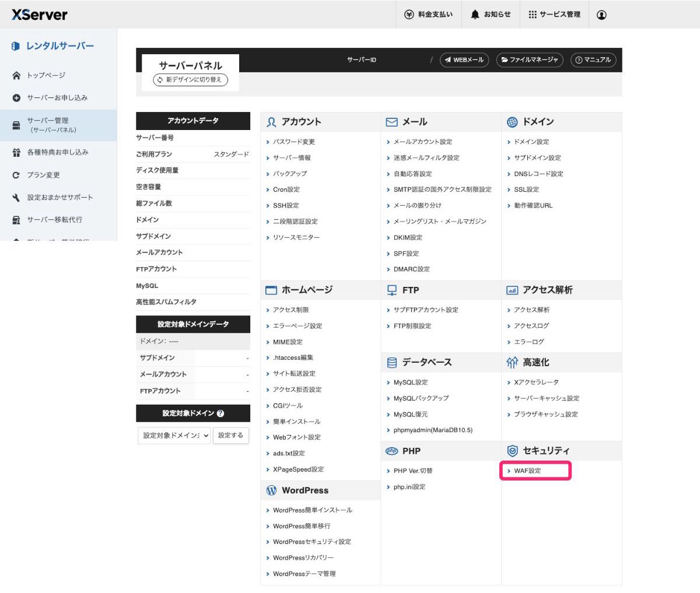Switch using 新デザインに切り替え button
The height and width of the screenshot is (593, 700).
coord(190,80)
